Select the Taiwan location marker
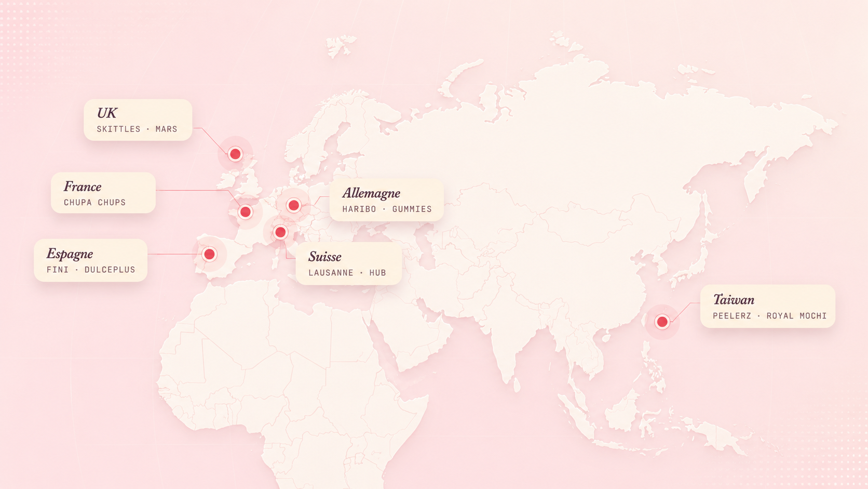Image resolution: width=868 pixels, height=489 pixels. [x=662, y=322]
